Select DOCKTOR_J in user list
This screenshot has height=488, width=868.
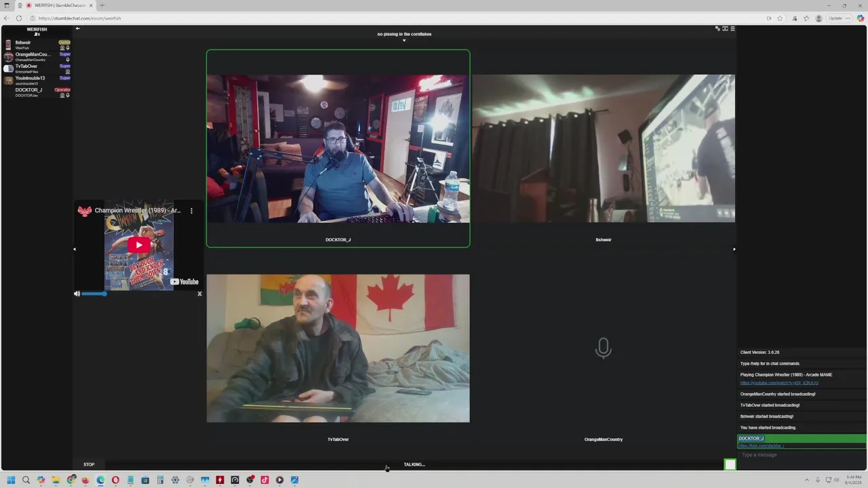37,92
